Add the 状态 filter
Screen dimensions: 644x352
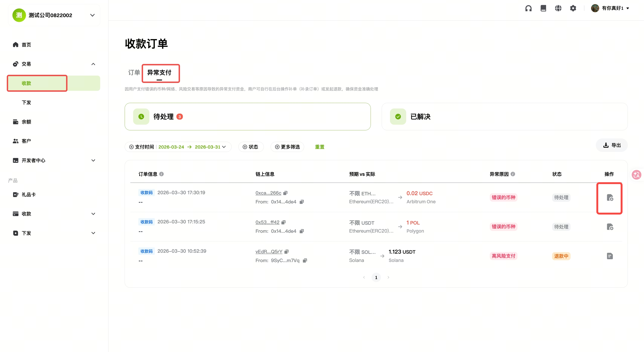click(250, 147)
